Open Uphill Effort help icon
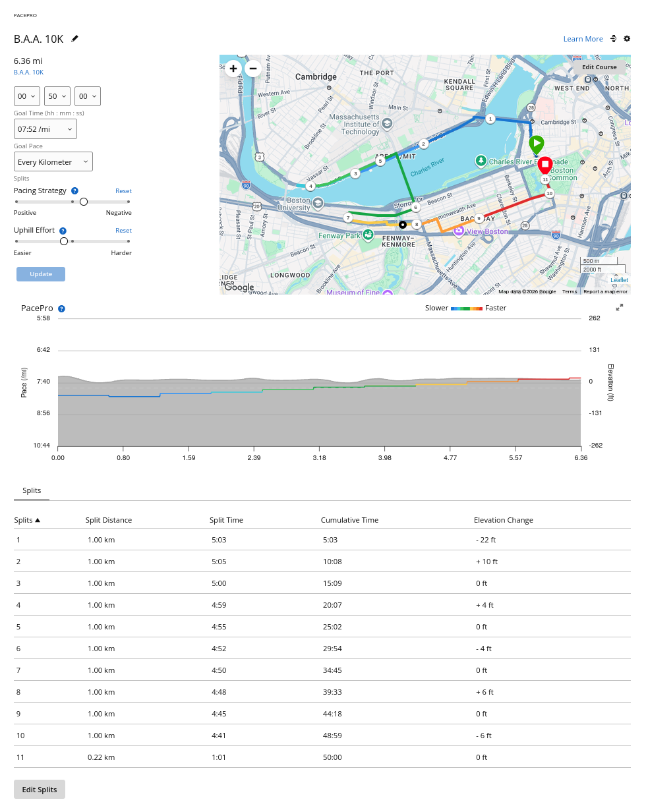 (x=63, y=231)
